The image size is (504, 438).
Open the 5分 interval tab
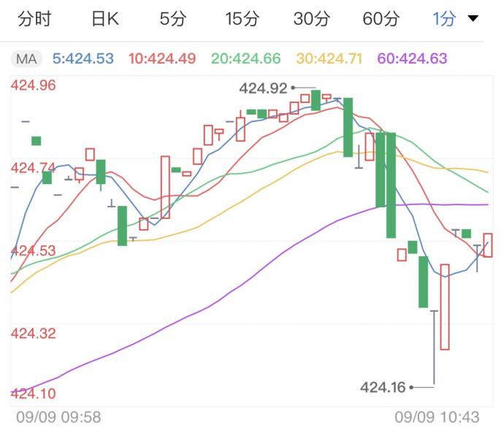(x=173, y=20)
